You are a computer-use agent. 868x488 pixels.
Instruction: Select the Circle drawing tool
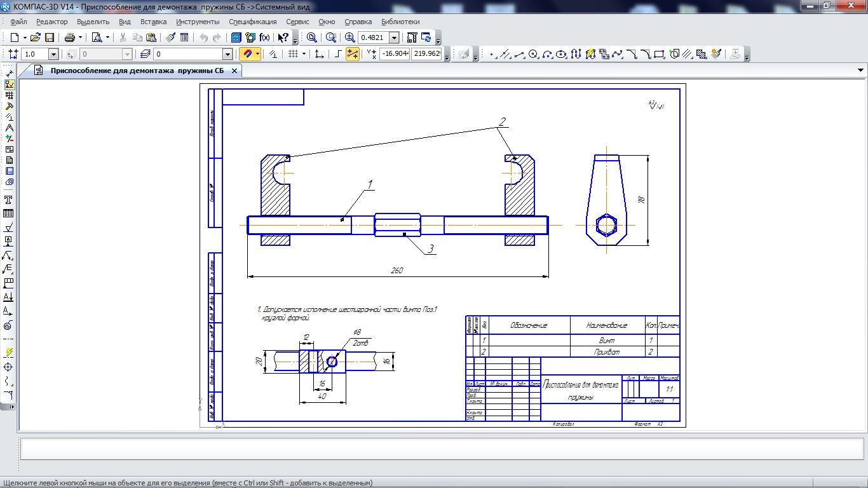[x=532, y=55]
